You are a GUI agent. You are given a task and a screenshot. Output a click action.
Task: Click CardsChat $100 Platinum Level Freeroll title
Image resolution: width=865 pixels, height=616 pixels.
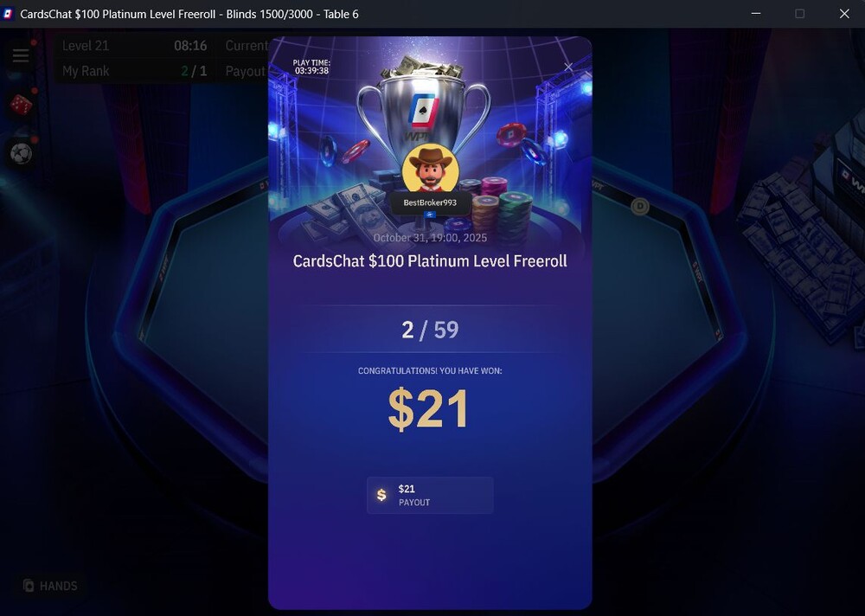[430, 261]
